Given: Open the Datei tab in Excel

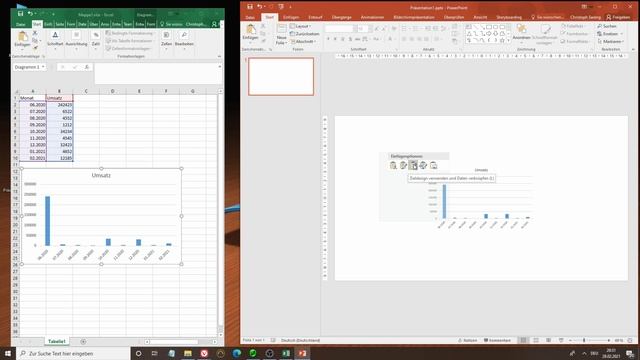Looking at the screenshot, I should coord(21,24).
